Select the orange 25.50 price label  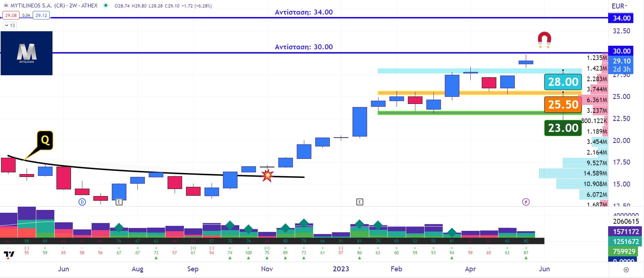(x=563, y=105)
